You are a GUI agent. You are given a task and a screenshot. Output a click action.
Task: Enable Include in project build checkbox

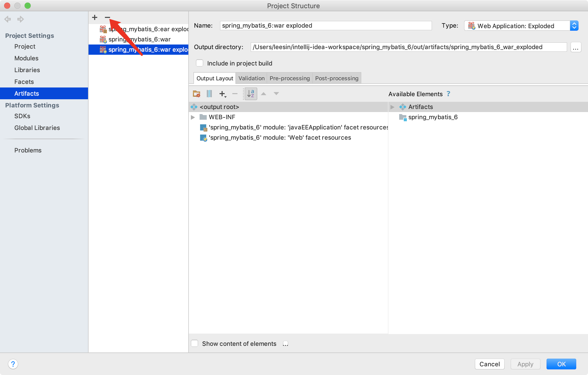tap(200, 63)
